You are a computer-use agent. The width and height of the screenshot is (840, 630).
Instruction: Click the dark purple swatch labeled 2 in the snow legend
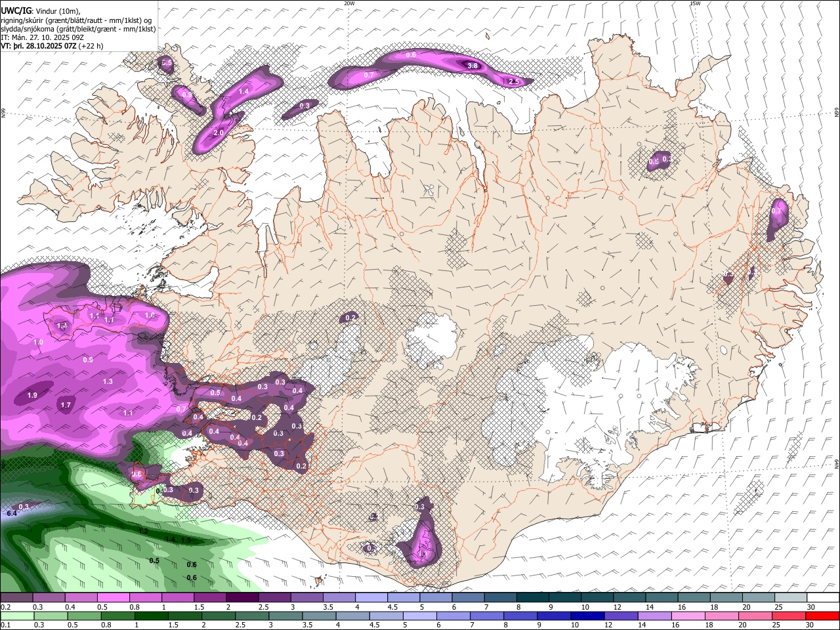coord(243,598)
